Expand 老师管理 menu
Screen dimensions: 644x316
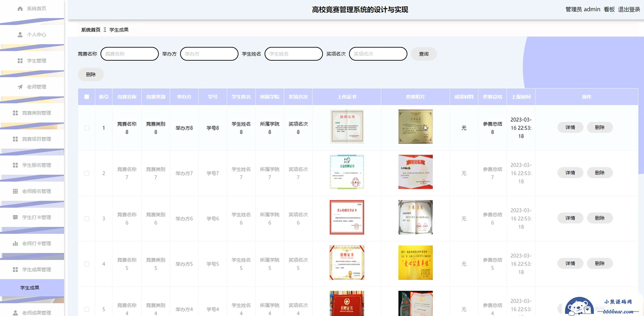click(x=32, y=87)
